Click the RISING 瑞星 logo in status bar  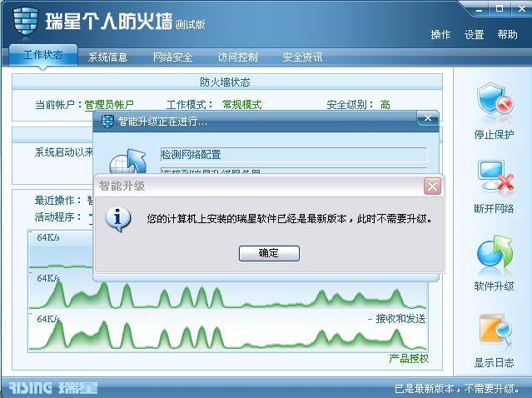coord(53,388)
